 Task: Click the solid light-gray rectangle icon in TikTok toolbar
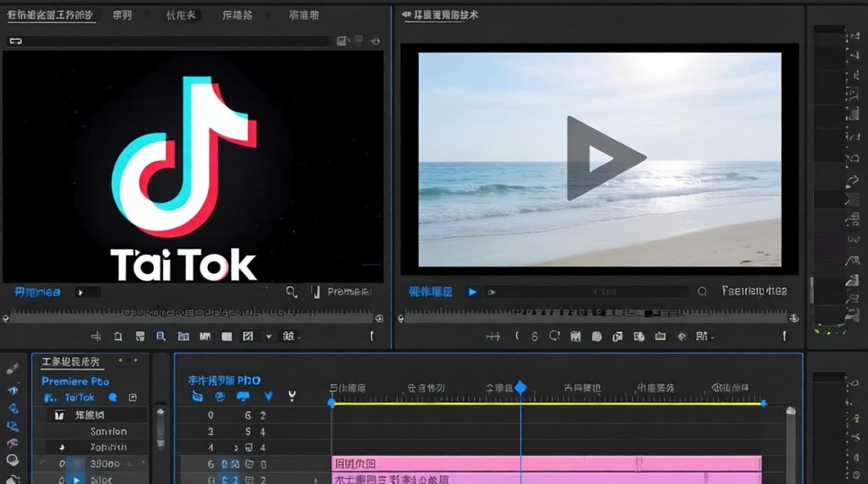pos(227,336)
